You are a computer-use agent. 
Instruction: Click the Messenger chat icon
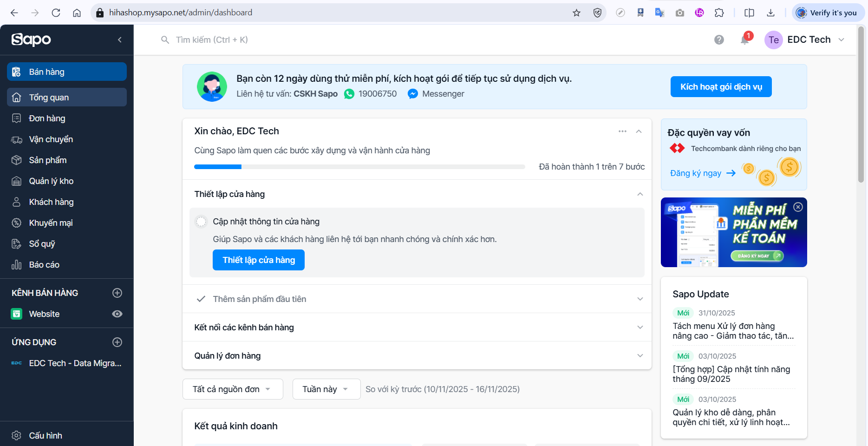click(412, 94)
